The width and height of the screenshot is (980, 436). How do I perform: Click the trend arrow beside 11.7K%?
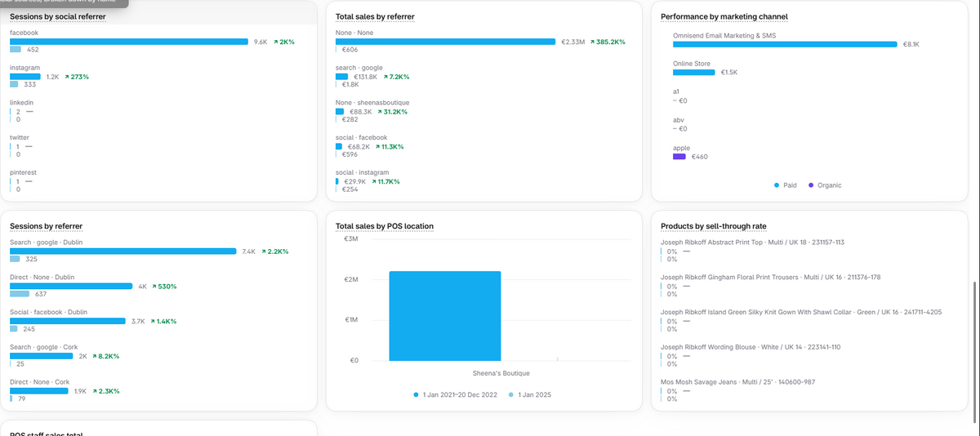click(374, 182)
